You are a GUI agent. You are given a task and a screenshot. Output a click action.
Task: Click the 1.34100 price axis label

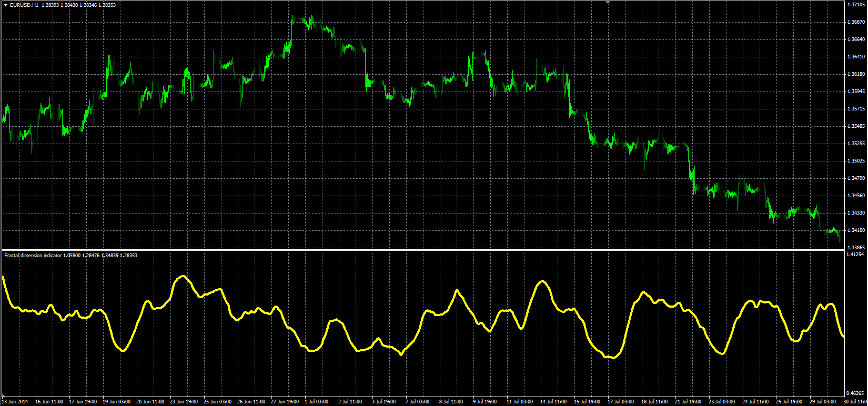click(856, 230)
